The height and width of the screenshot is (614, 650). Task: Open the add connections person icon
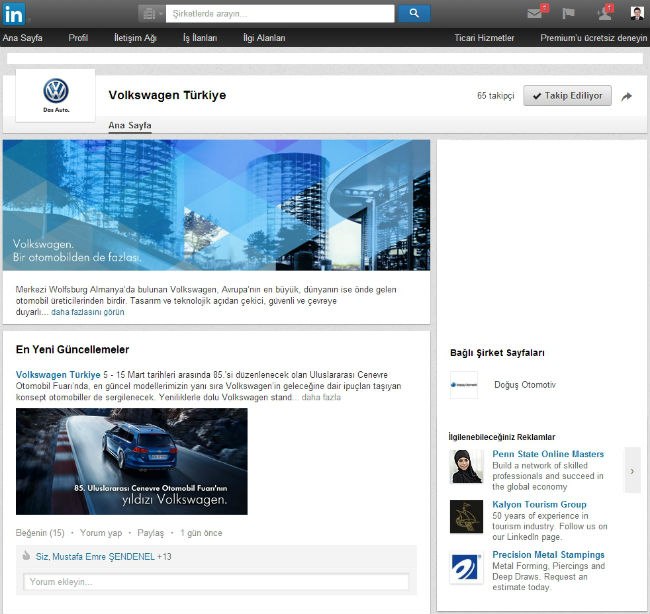pos(604,13)
